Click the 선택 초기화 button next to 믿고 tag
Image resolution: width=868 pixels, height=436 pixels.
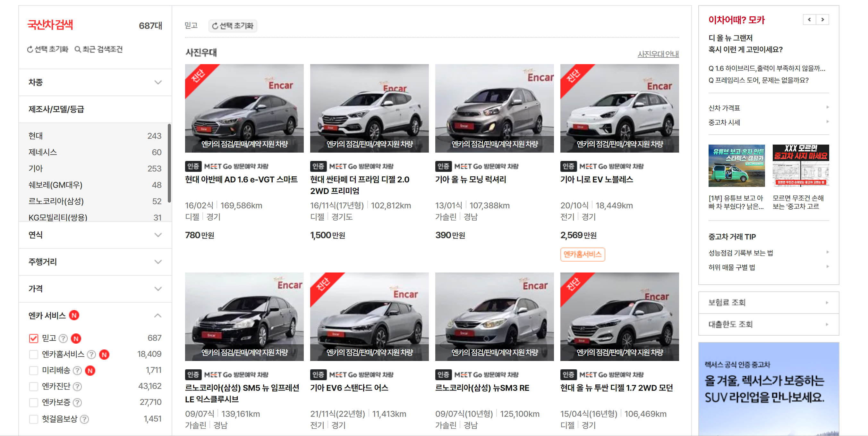tap(233, 26)
